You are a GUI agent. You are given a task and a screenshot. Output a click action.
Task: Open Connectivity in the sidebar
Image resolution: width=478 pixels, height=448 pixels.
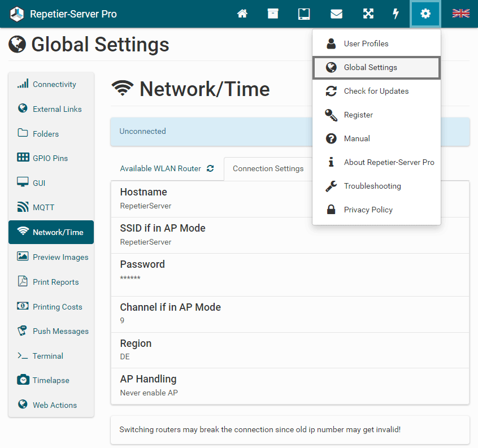pos(51,84)
